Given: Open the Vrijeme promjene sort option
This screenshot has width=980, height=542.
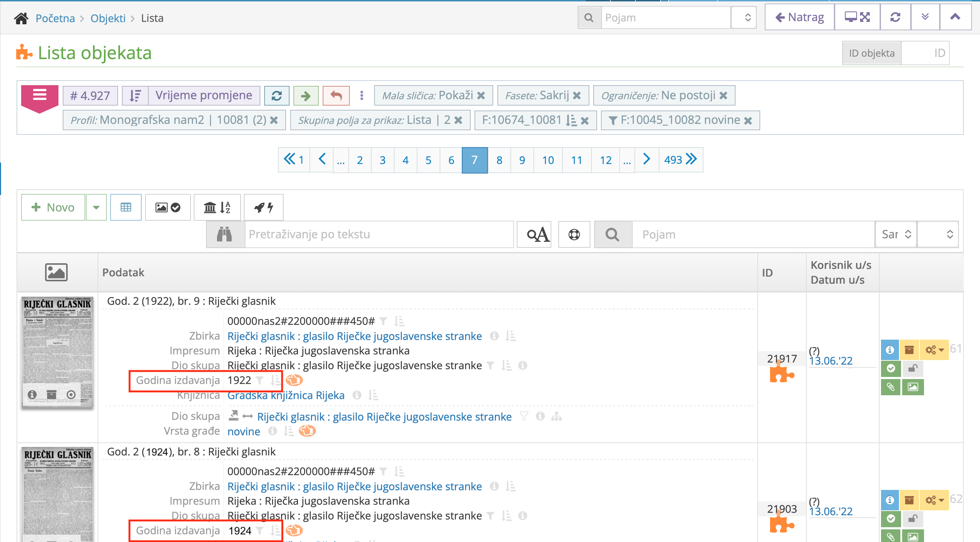Looking at the screenshot, I should point(204,95).
